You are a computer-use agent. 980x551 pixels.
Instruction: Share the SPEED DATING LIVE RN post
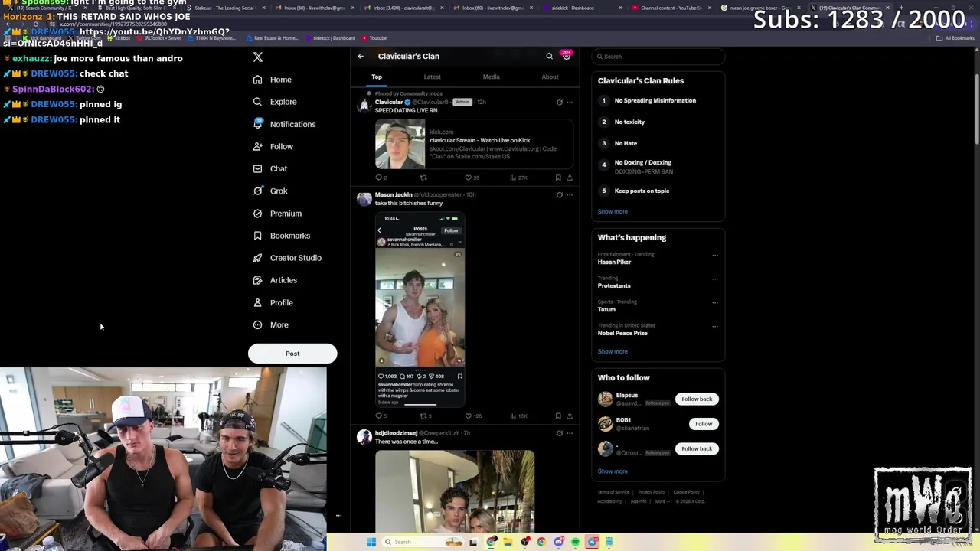tap(570, 178)
